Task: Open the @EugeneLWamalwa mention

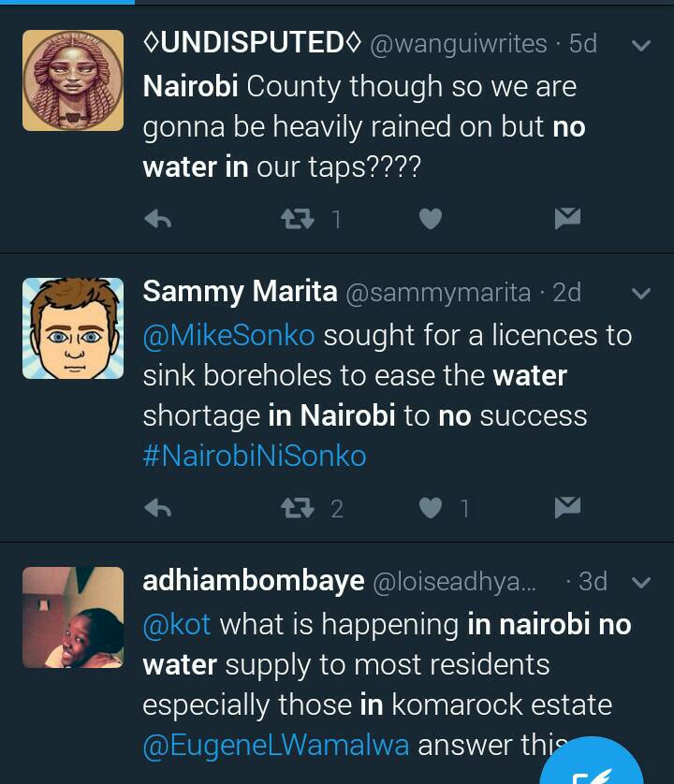Action: pos(276,746)
